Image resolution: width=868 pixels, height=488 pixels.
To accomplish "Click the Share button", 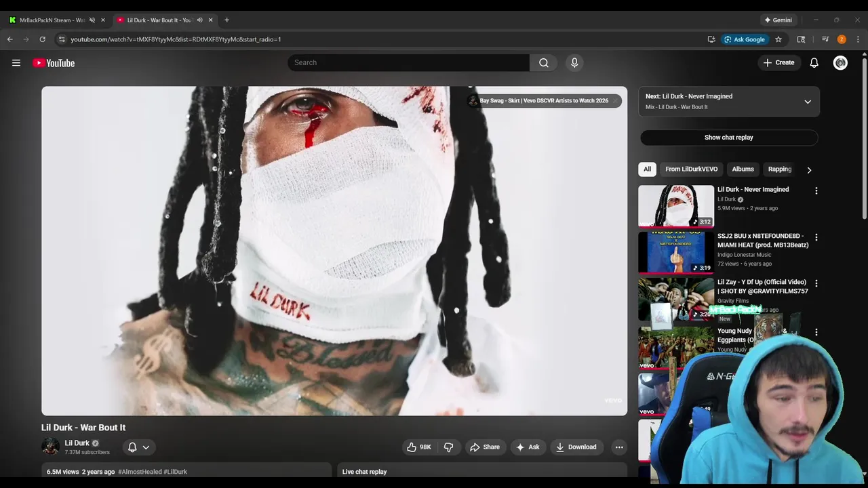I will point(485,447).
